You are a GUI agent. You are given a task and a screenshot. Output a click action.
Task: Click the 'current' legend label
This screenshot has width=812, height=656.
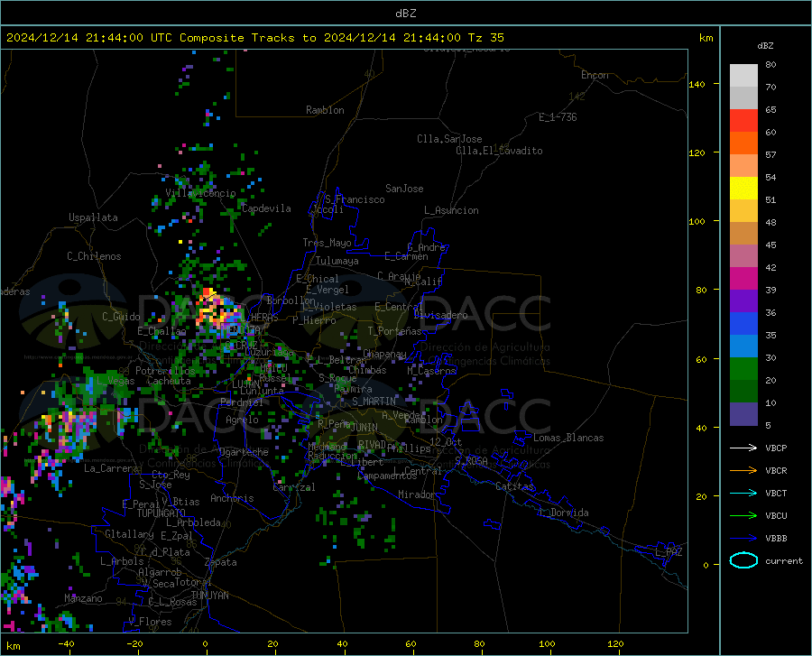tap(784, 560)
